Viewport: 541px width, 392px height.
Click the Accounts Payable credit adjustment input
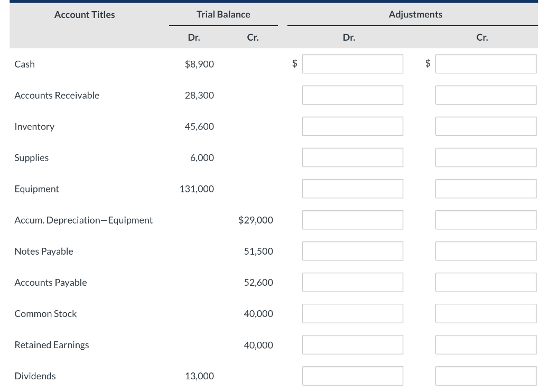click(x=486, y=282)
